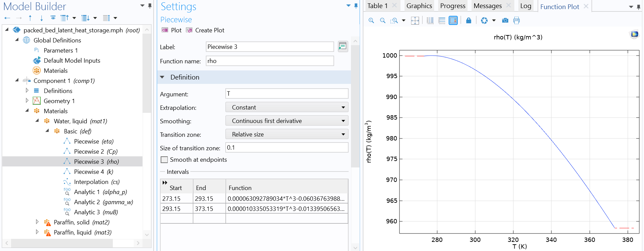
Task: Print the function plot
Action: pyautogui.click(x=516, y=21)
